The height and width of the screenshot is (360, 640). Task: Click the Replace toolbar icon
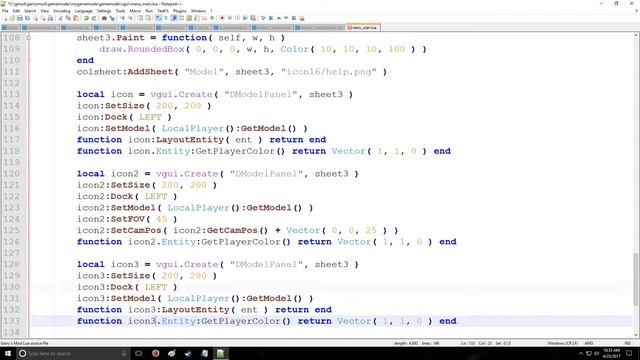(112, 18)
